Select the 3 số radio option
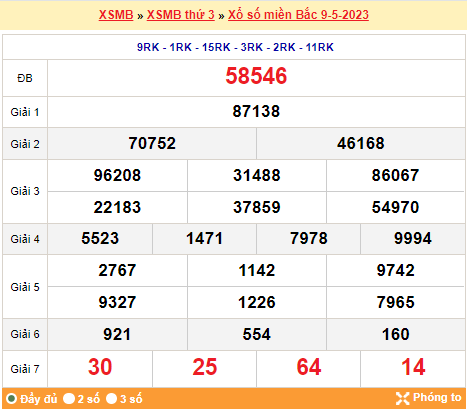 coord(111,399)
